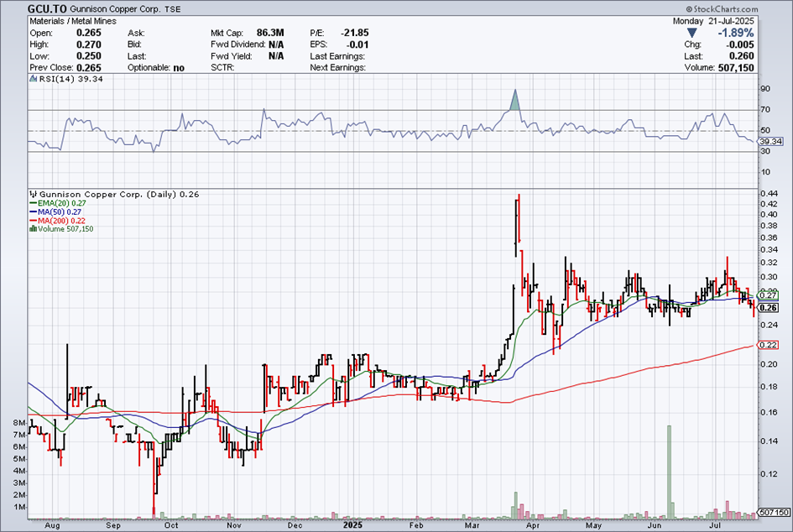
Task: Click the RSI axis label 70
Action: pyautogui.click(x=765, y=110)
